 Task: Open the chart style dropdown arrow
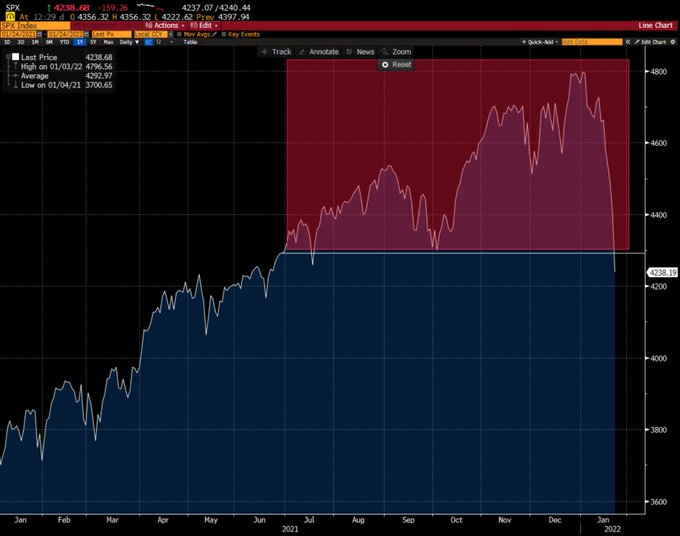[x=171, y=42]
